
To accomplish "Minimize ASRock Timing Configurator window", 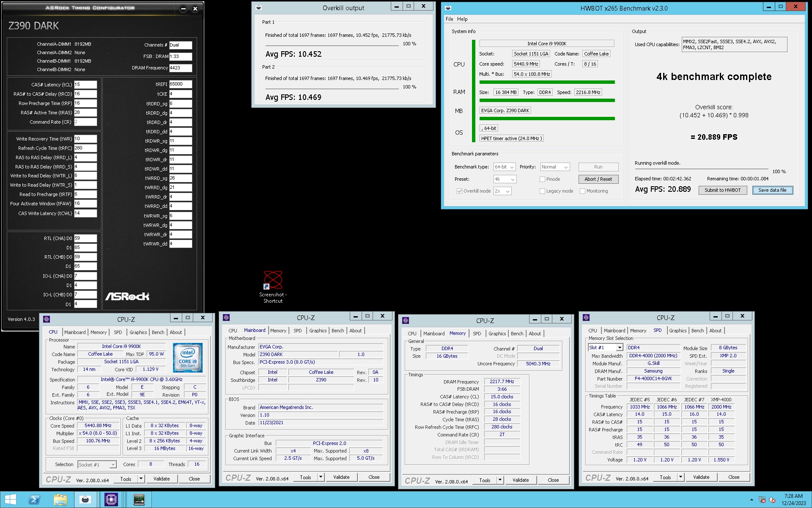I will [183, 8].
